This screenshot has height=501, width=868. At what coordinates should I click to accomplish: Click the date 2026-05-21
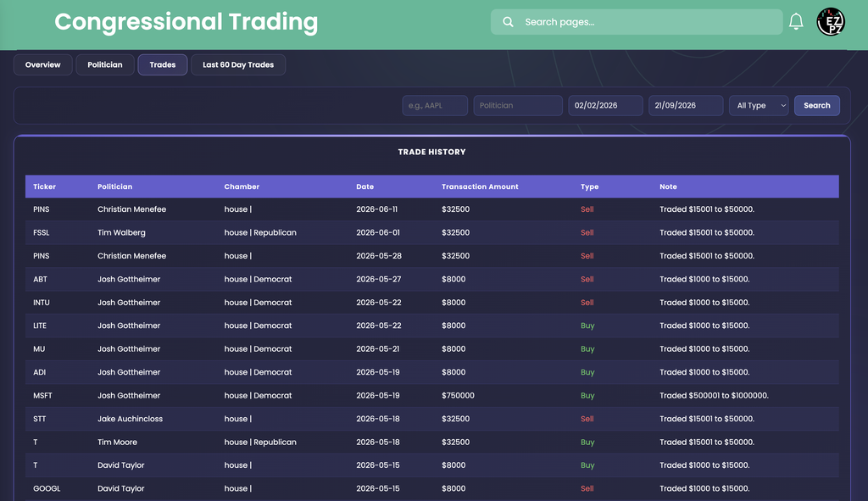[x=377, y=348]
